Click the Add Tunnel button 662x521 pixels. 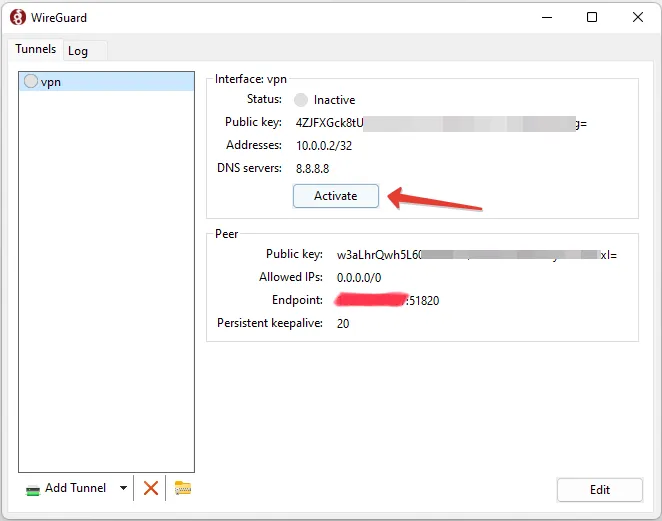click(x=76, y=488)
